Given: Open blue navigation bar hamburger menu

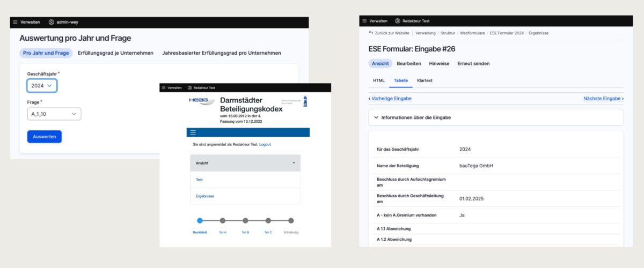Looking at the screenshot, I should click(x=193, y=133).
